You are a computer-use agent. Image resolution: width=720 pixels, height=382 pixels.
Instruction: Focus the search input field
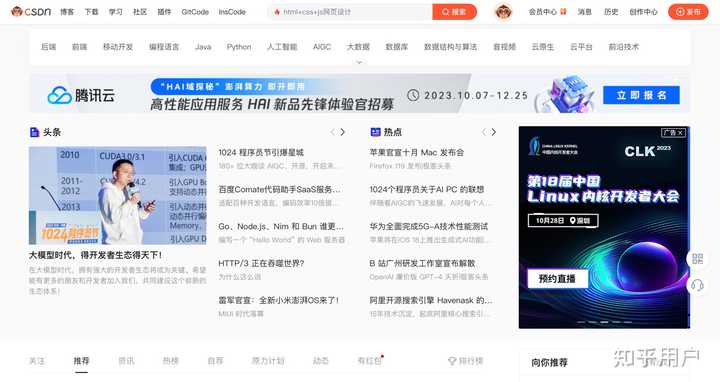tap(350, 12)
